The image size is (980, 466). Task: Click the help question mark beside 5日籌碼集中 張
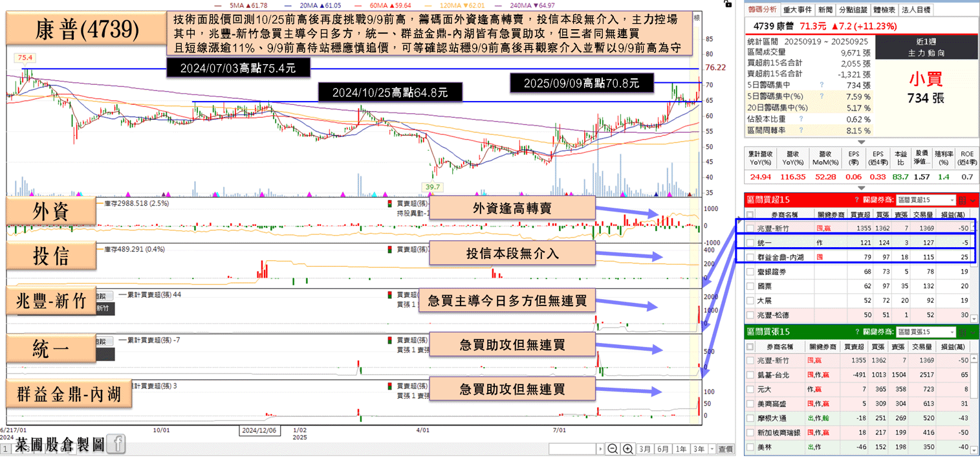pos(822,85)
